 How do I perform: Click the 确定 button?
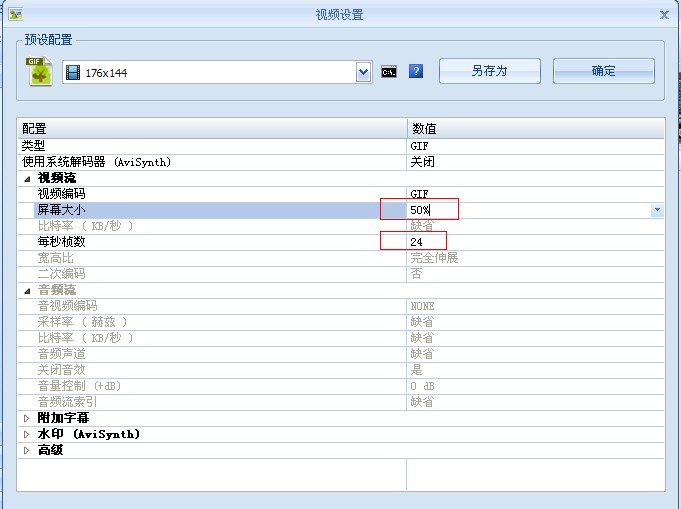click(x=603, y=71)
